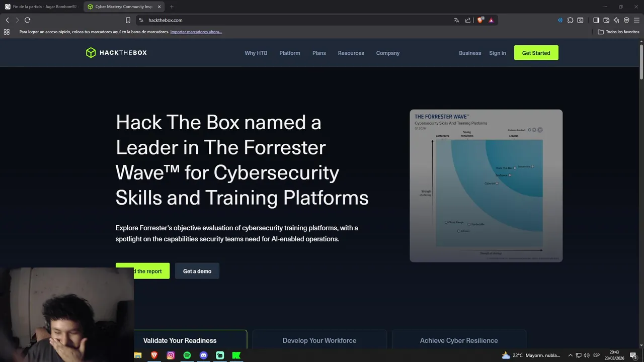Bookmark this page via bookmark icon

128,20
